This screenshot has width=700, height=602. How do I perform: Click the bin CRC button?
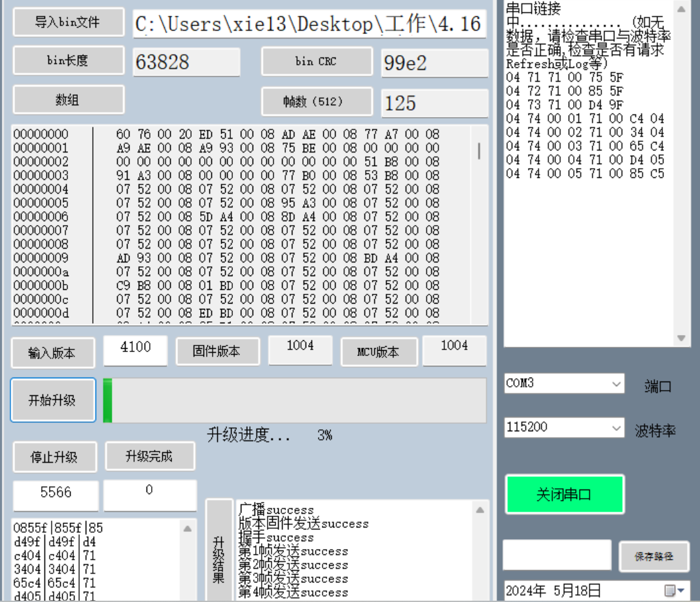pyautogui.click(x=317, y=62)
